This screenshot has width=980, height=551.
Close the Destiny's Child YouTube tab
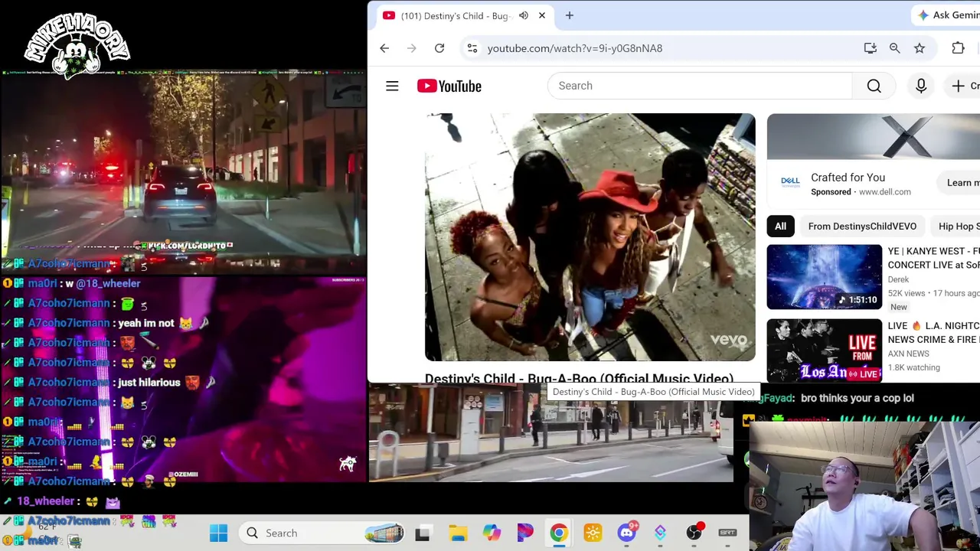pos(542,15)
